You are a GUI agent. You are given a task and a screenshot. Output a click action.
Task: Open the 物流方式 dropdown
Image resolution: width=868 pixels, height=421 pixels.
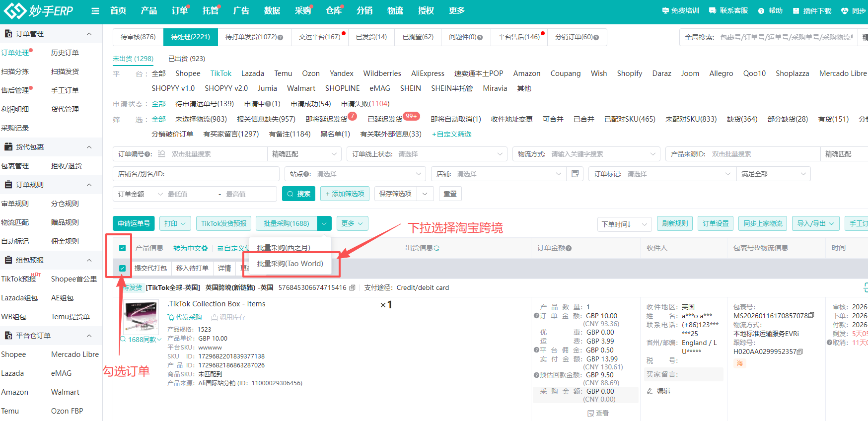(586, 154)
